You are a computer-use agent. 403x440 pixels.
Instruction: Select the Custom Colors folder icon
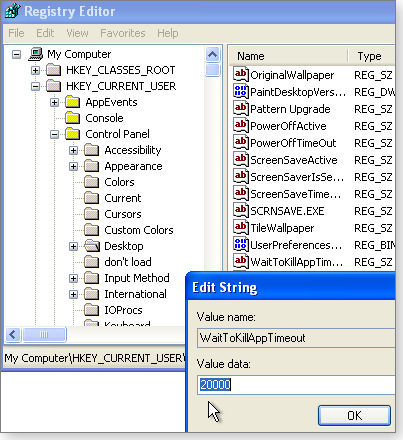point(91,230)
